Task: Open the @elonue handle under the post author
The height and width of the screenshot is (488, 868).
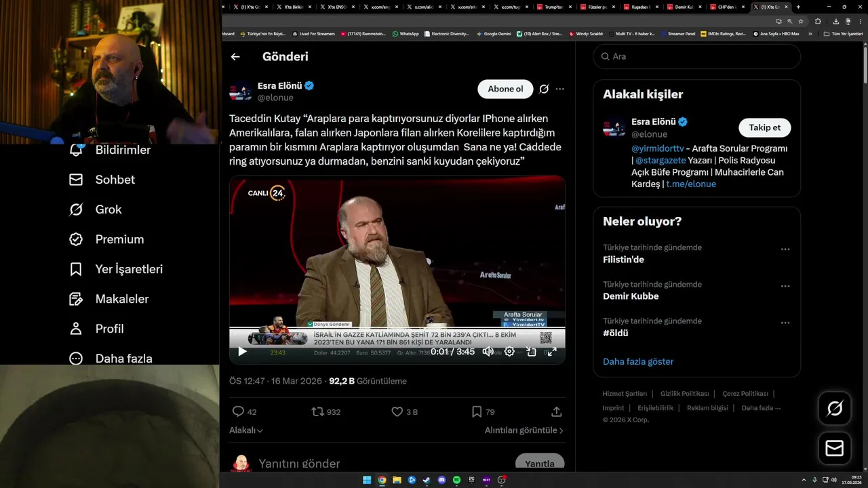Action: 275,98
